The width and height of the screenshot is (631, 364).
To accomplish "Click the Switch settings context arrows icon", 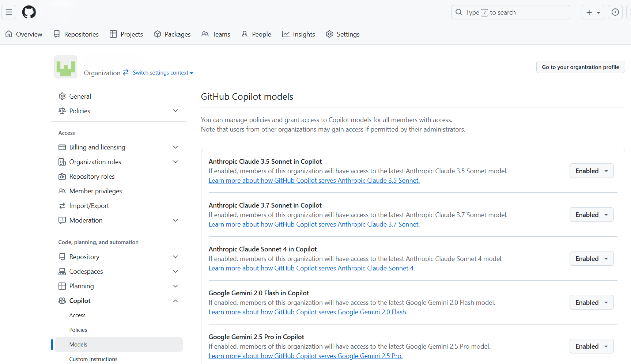I will click(126, 72).
